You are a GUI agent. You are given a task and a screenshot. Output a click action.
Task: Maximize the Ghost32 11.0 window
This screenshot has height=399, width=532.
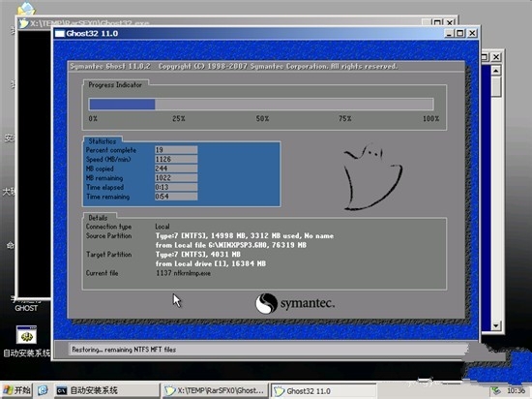click(x=460, y=33)
